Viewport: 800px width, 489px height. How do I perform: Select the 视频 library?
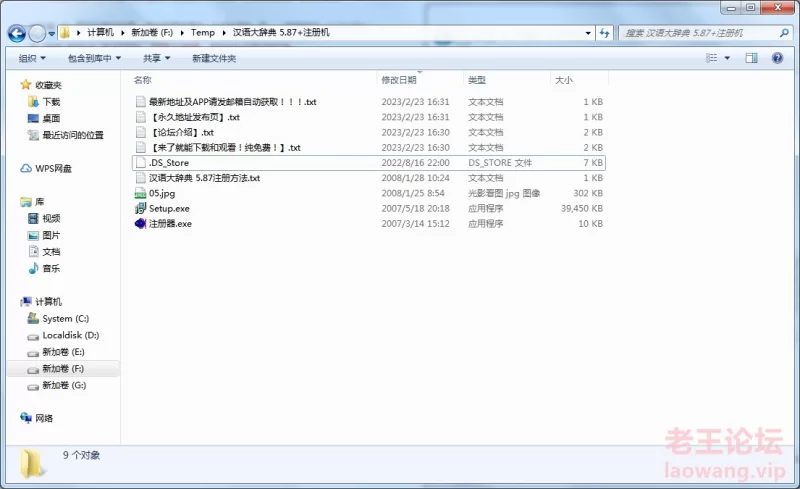[x=51, y=218]
